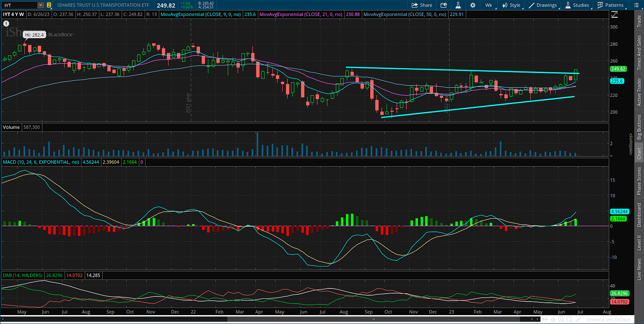The width and height of the screenshot is (644, 324).
Task: Open the Patterns menu
Action: [610, 5]
